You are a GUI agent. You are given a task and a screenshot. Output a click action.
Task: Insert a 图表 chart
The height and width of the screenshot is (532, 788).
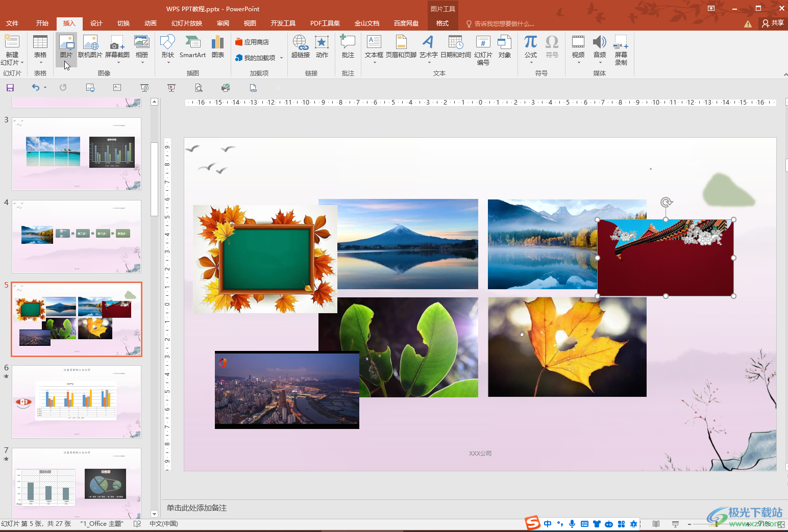tap(218, 47)
